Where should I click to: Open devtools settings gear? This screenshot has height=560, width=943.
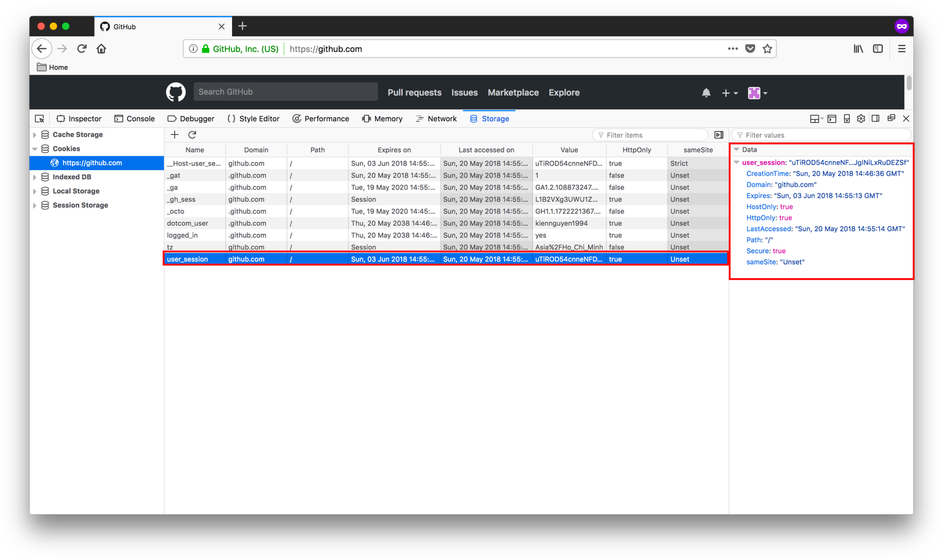(861, 119)
